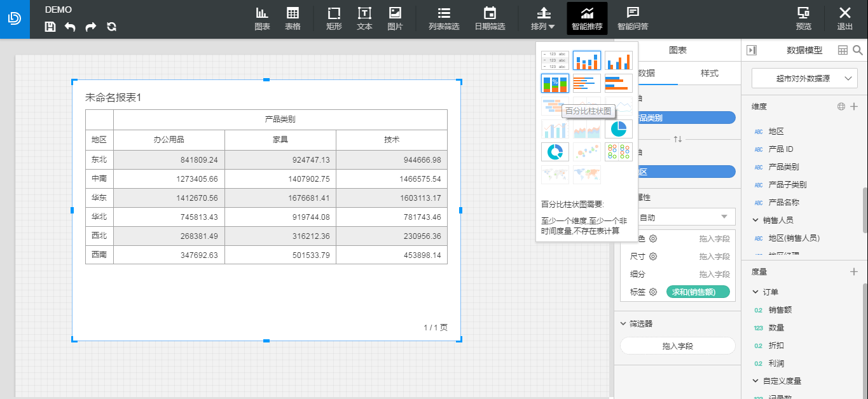Choose the multi-circle grid chart type

click(x=619, y=152)
